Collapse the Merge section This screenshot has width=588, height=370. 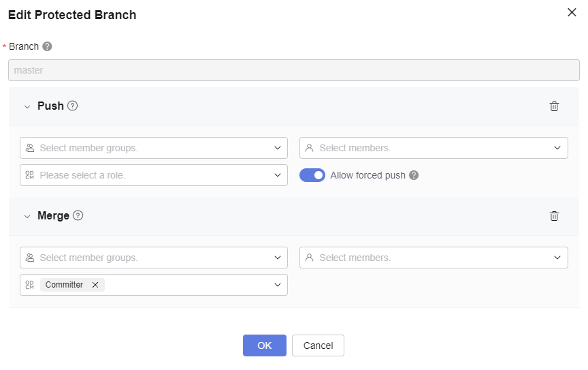coord(27,217)
